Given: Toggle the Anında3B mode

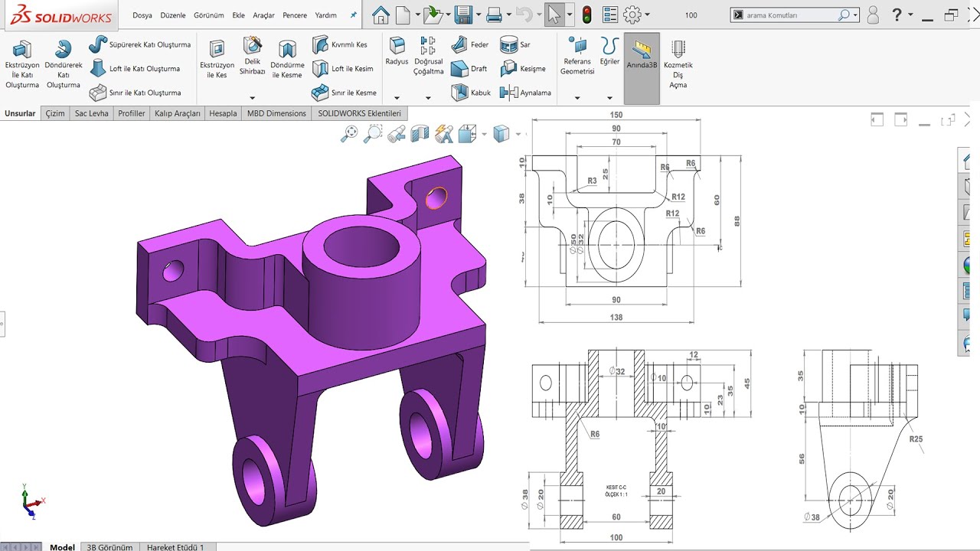Looking at the screenshot, I should click(642, 68).
